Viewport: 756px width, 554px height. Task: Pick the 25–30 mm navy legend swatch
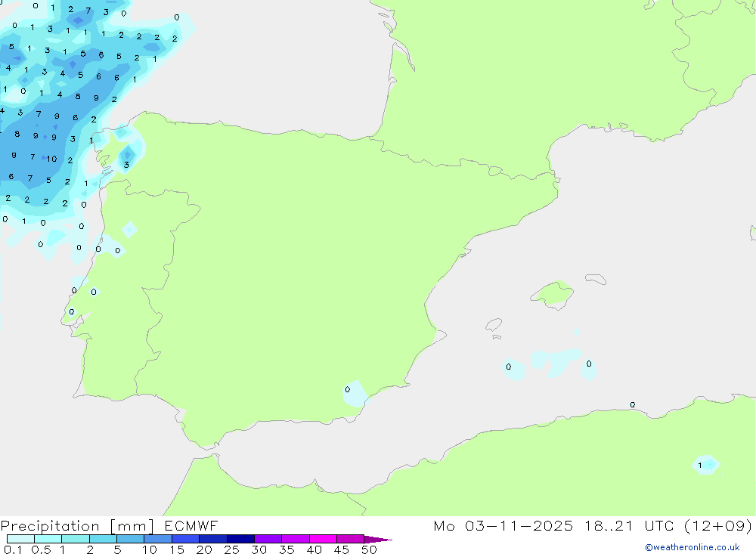240,539
